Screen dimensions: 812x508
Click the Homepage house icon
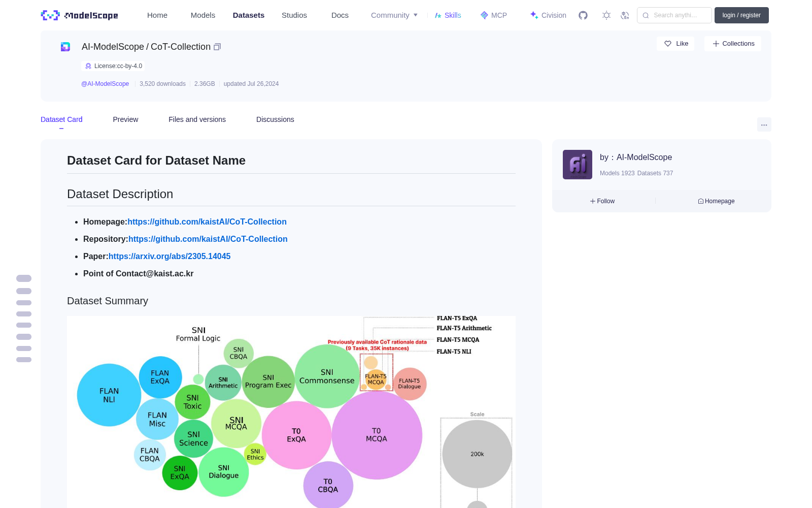tap(701, 201)
